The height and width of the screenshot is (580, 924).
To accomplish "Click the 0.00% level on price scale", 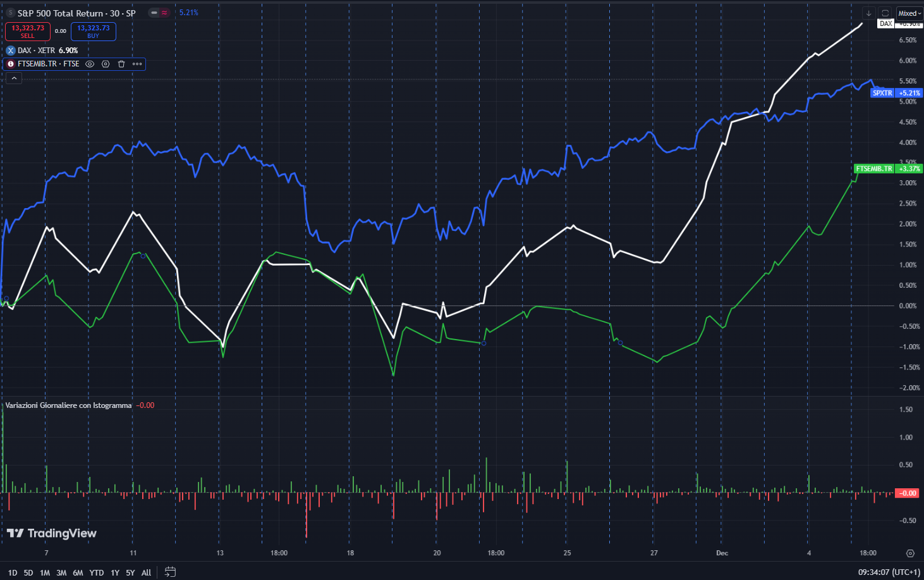I will click(x=908, y=306).
